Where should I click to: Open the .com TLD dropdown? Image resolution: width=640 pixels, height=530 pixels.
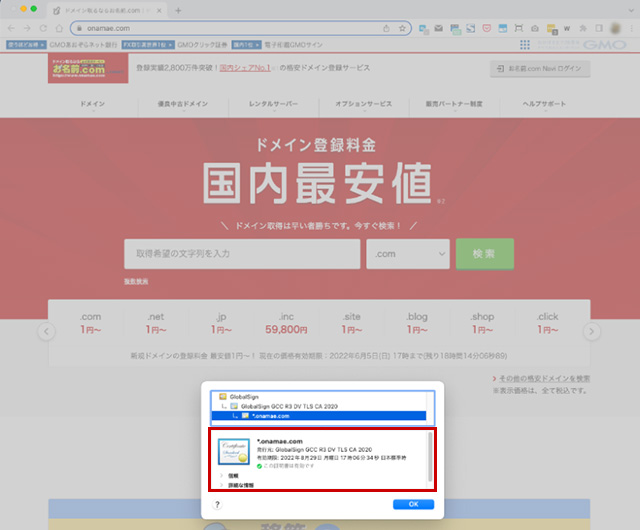(x=408, y=254)
